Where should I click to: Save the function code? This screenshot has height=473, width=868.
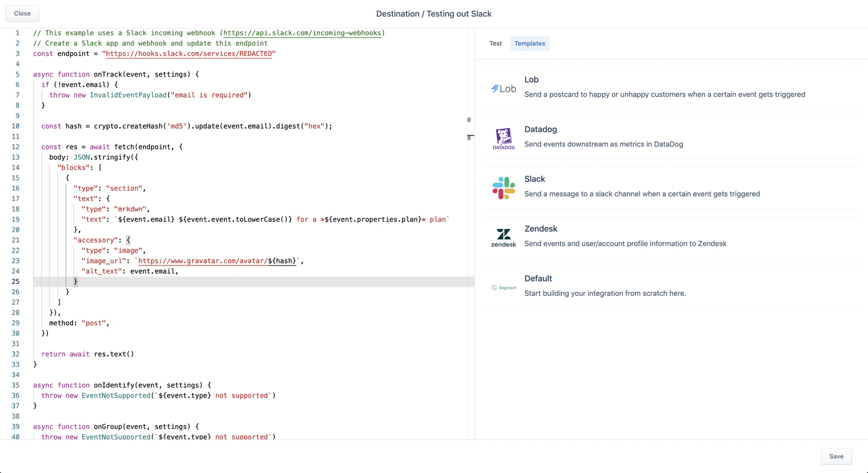tap(836, 456)
